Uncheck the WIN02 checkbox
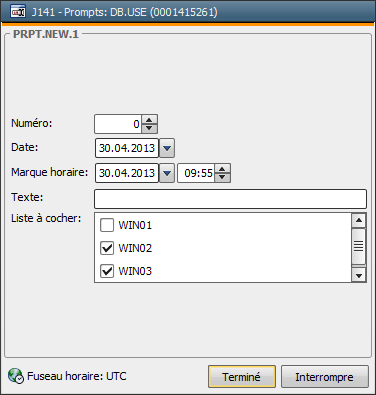This screenshot has height=395, width=376. [107, 248]
